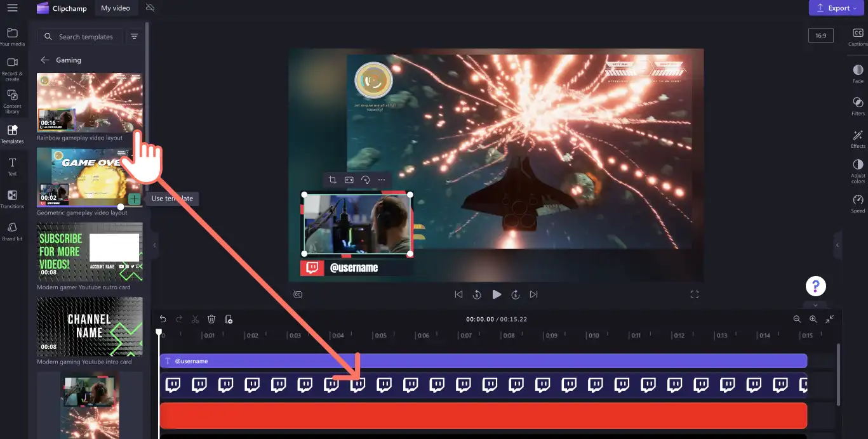Click the Search templates field
Viewport: 868px width, 439px height.
80,37
